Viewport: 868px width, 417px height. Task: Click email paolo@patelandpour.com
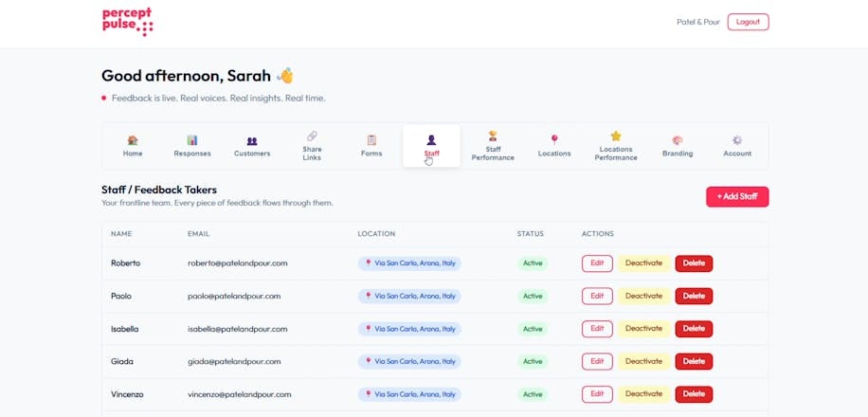[234, 296]
